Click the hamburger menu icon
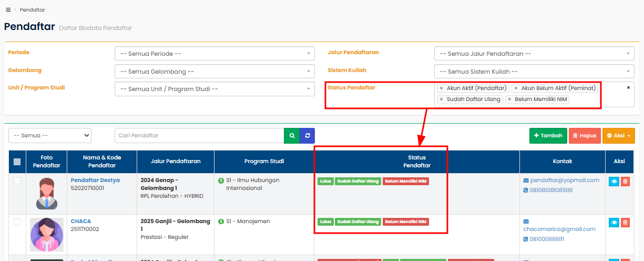 8,9
